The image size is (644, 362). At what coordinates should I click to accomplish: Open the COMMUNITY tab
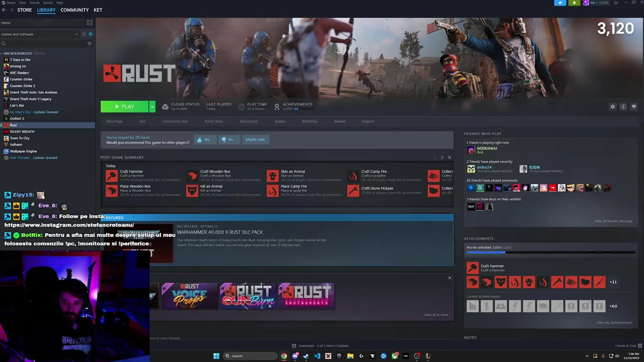[x=74, y=10]
